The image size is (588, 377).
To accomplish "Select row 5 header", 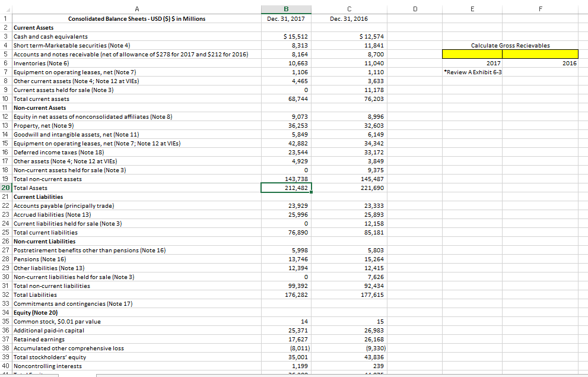I will [x=6, y=55].
